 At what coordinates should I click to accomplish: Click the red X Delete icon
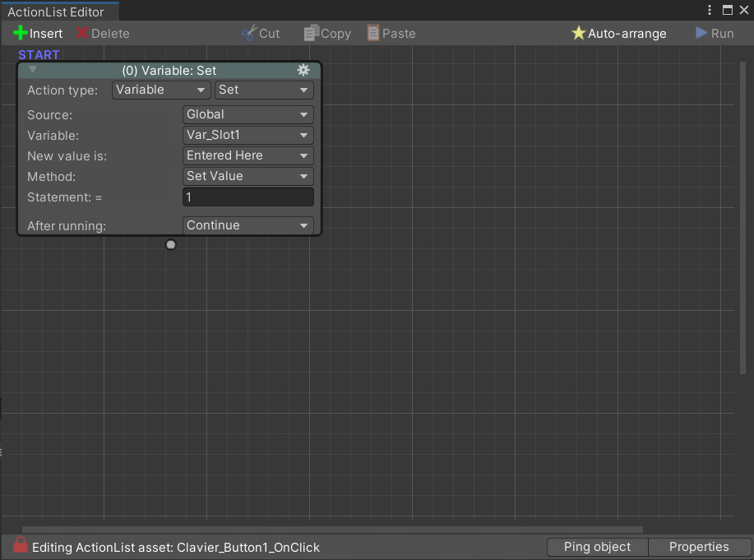point(82,33)
